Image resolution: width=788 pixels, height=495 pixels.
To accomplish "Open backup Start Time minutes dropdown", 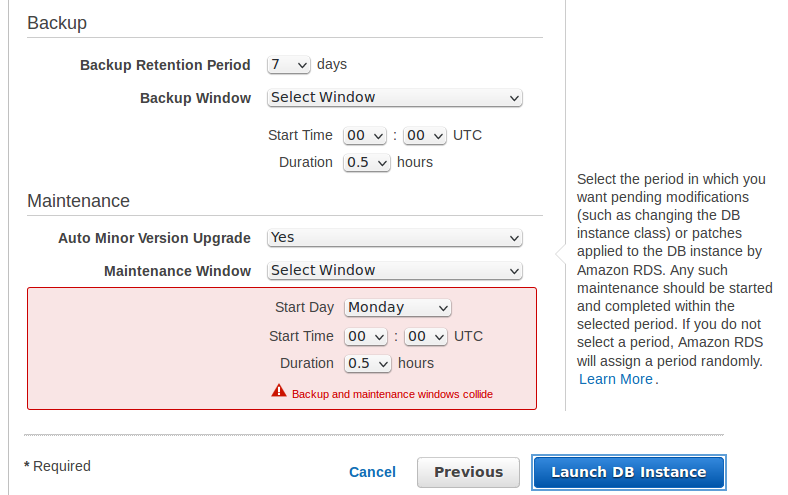I will point(425,136).
